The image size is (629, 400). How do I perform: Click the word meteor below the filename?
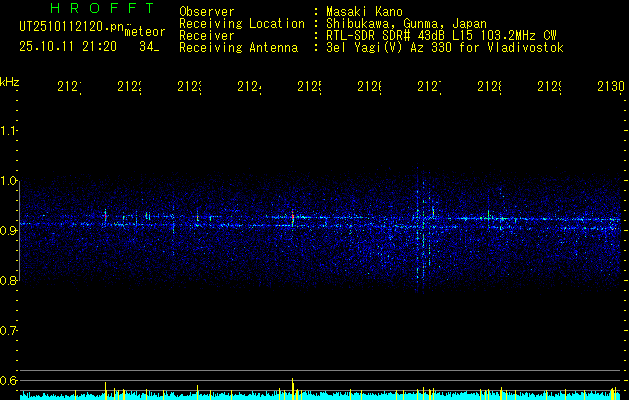(145, 32)
